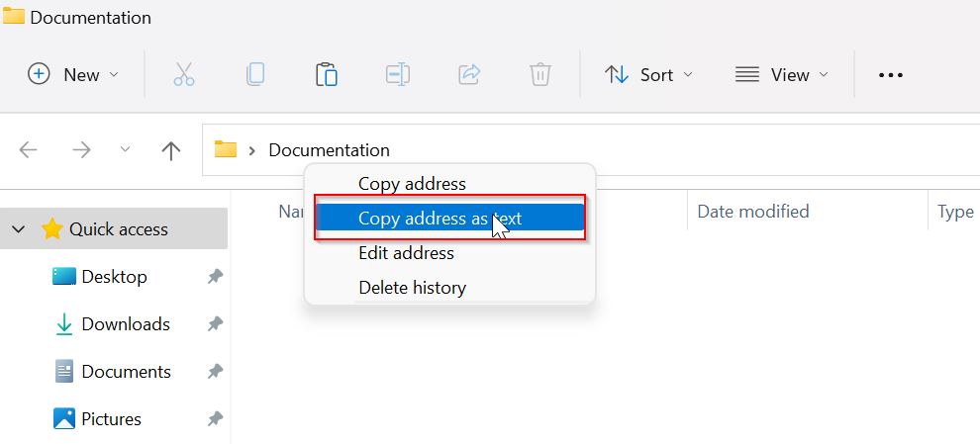Click the Rename icon in toolbar
This screenshot has width=980, height=444.
coord(398,74)
